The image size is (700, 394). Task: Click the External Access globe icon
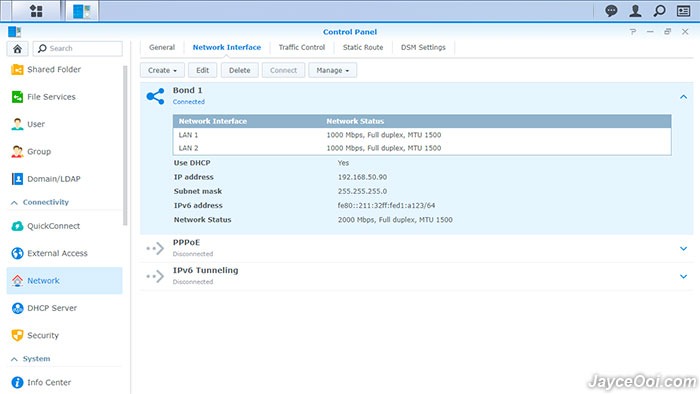(x=17, y=253)
